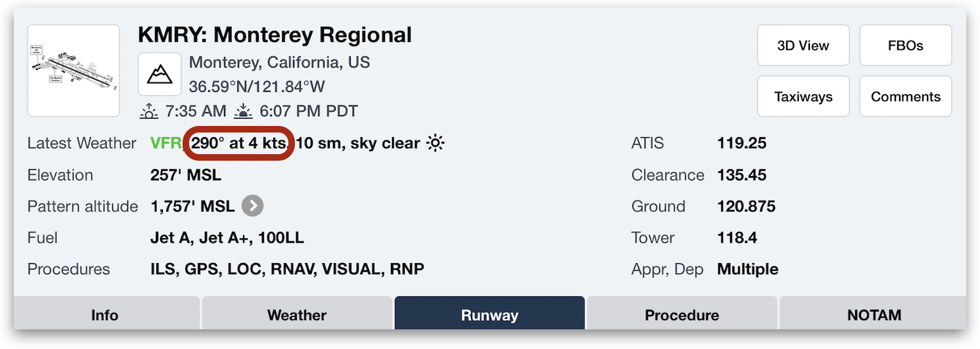Image resolution: width=980 pixels, height=349 pixels.
Task: Open the airport diagram thumbnail
Action: pyautogui.click(x=74, y=71)
